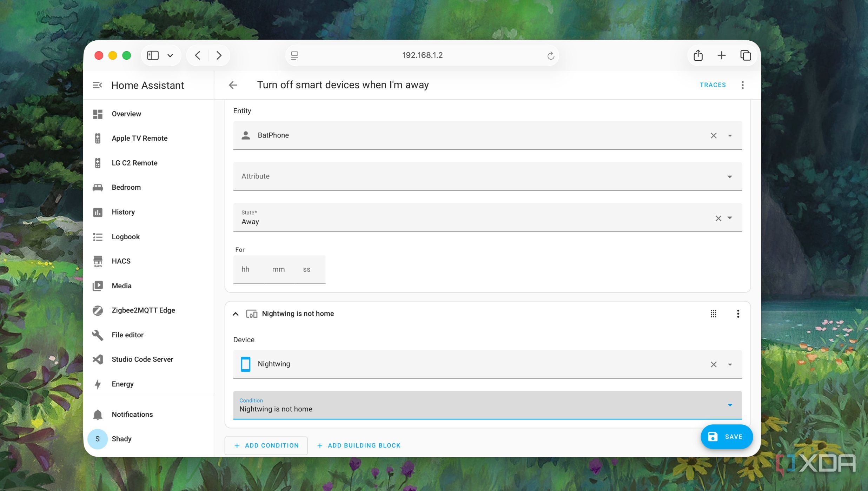Open the automation overflow menu in header
The width and height of the screenshot is (868, 491).
tap(743, 85)
